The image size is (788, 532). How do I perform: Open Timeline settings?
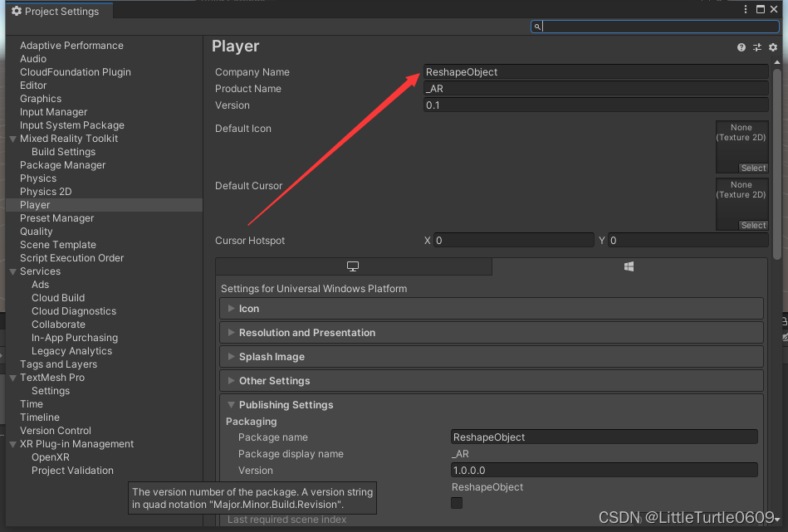[40, 417]
